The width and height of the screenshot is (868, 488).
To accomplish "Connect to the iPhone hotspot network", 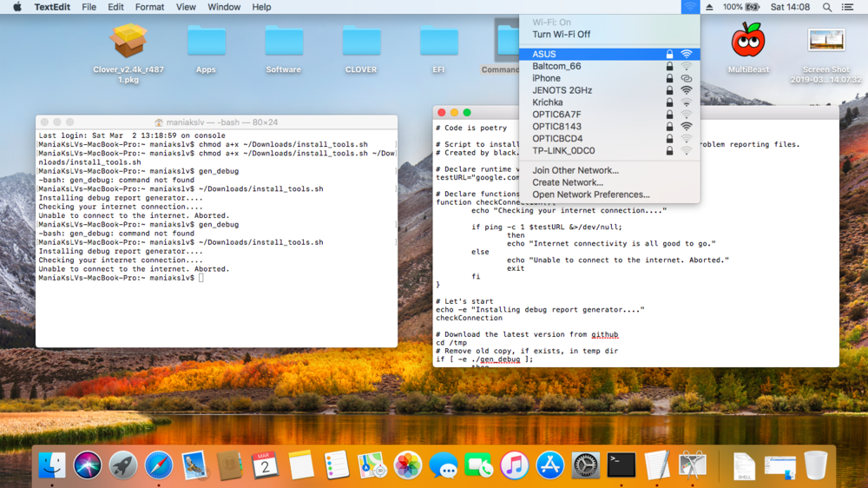I will tap(547, 78).
